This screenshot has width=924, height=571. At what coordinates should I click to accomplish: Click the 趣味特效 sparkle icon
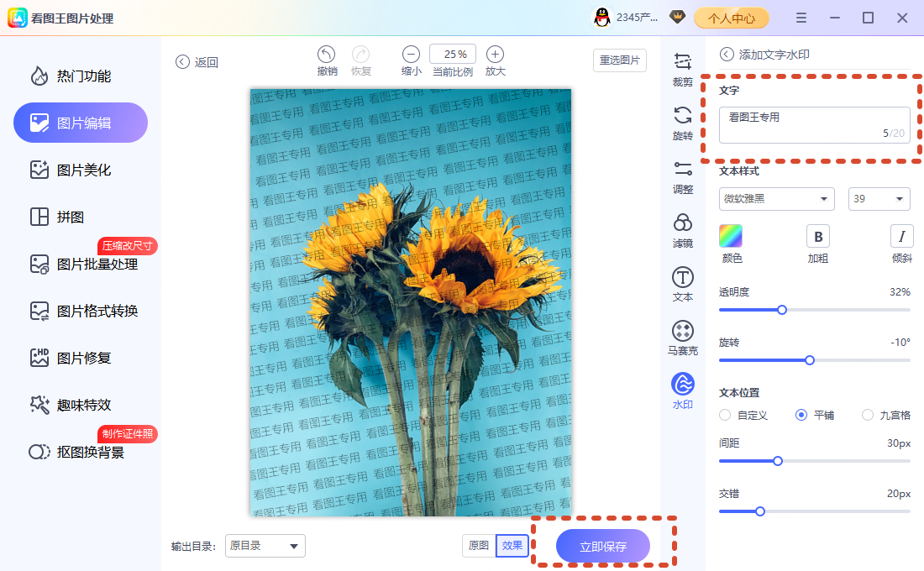point(39,405)
